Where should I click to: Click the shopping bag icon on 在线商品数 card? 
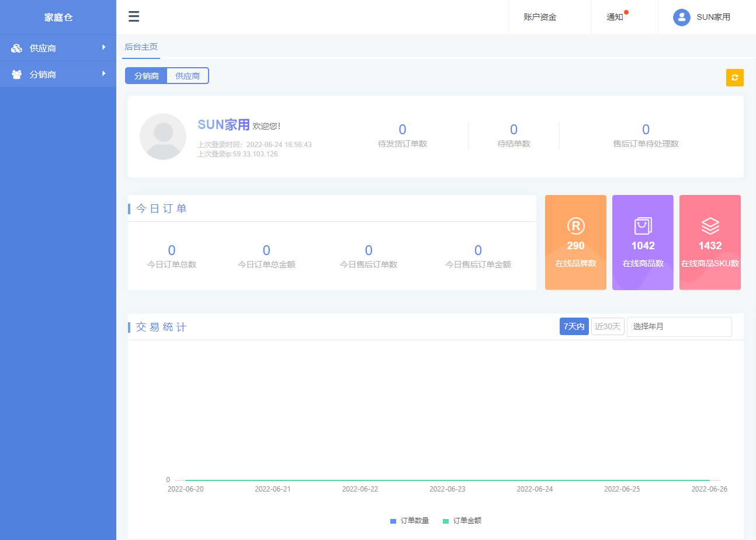(x=643, y=226)
